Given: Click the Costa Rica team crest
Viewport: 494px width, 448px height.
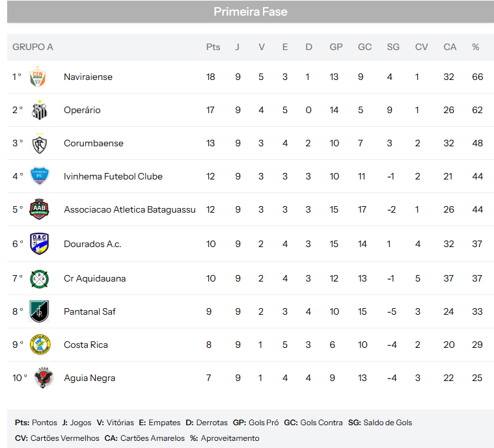Looking at the screenshot, I should pyautogui.click(x=39, y=345).
